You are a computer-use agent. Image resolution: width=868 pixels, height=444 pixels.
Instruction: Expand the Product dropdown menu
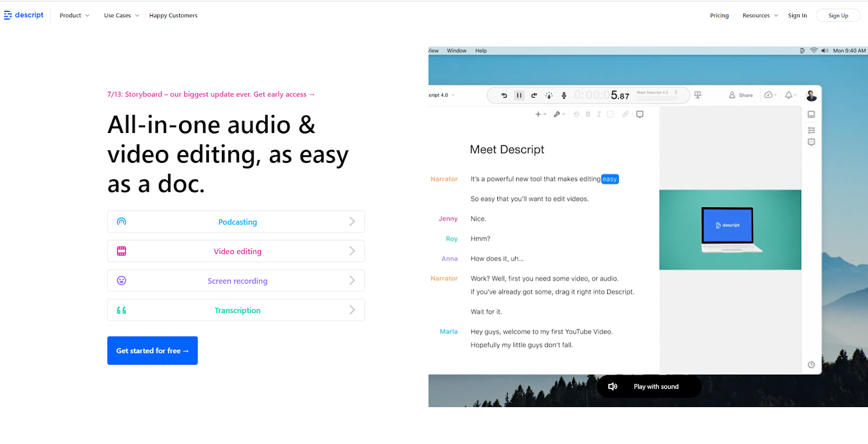point(74,15)
